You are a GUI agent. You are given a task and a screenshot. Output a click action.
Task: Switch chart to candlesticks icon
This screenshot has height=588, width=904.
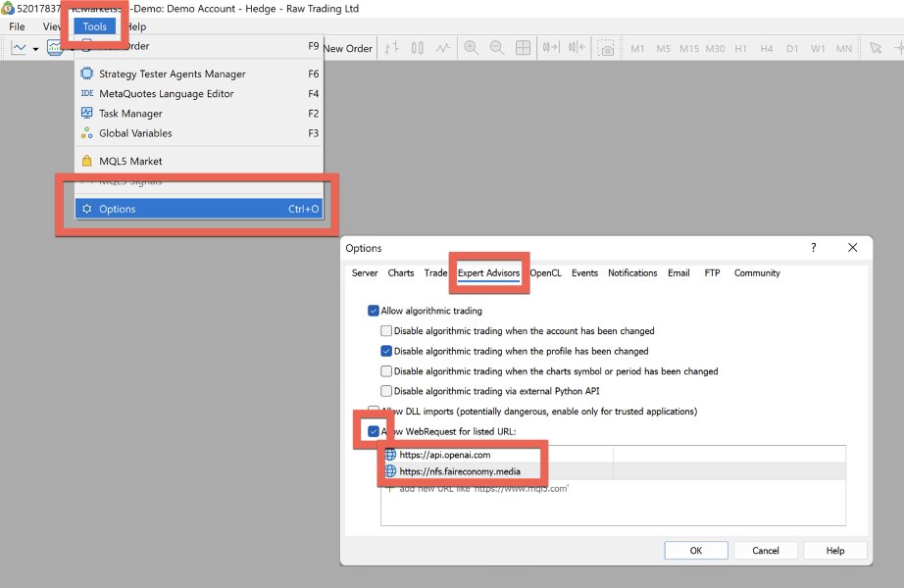[x=418, y=48]
